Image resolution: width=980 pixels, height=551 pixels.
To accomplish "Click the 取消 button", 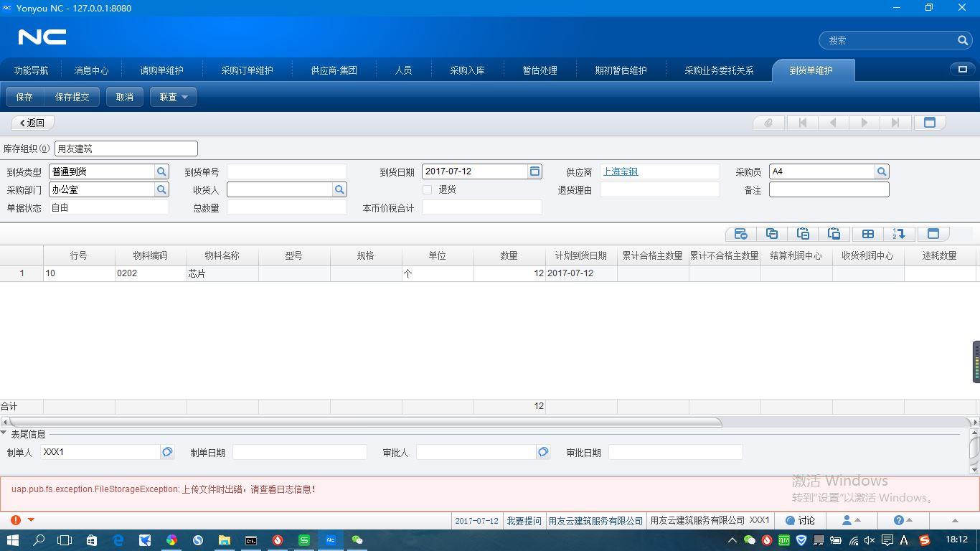I will (x=125, y=97).
